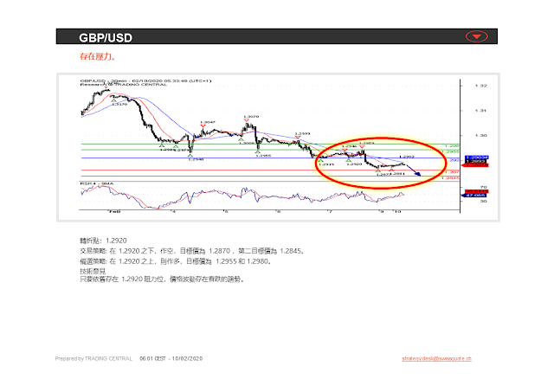Click the '06:01 CEST - 10/02/2020' timestamp
Viewport: 554px width, 392px height.
click(171, 358)
